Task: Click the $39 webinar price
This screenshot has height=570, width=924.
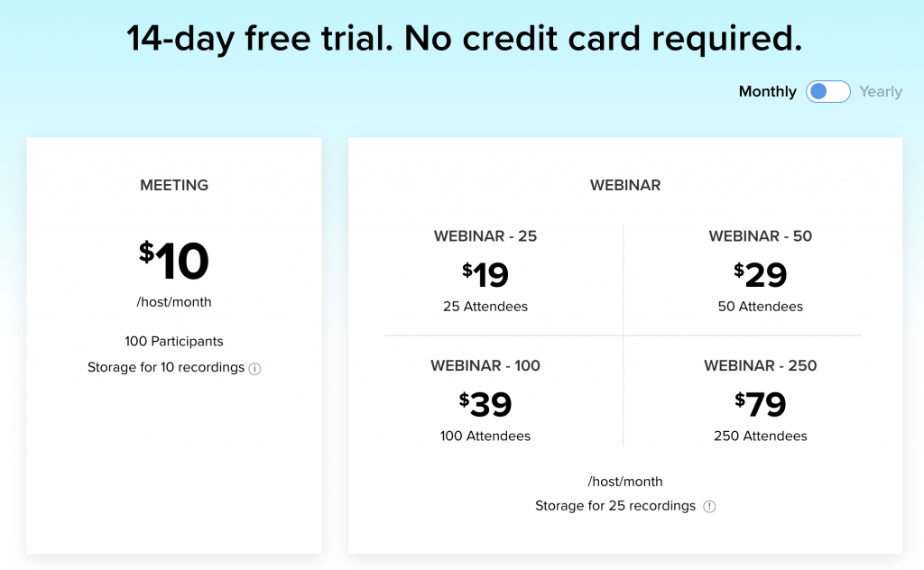Action: (485, 404)
